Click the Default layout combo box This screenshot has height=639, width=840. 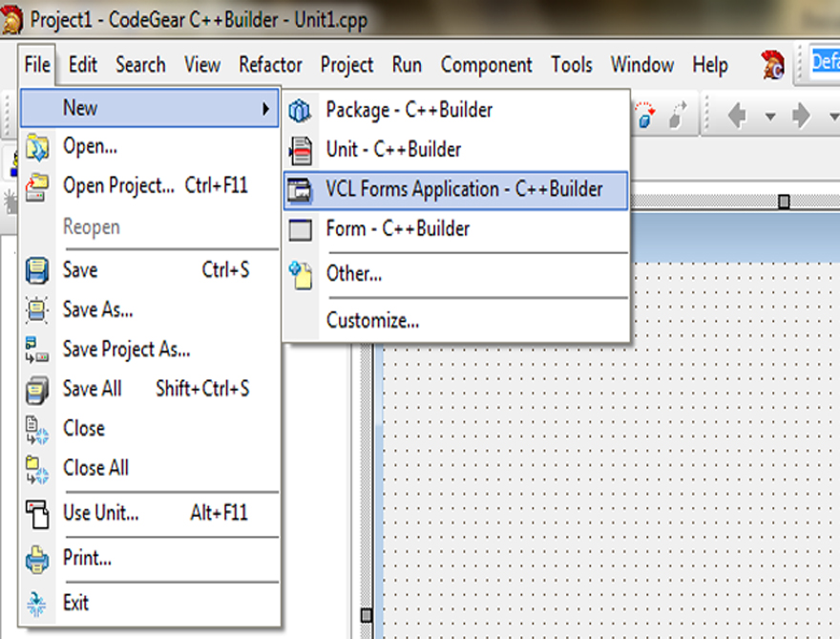pos(824,62)
